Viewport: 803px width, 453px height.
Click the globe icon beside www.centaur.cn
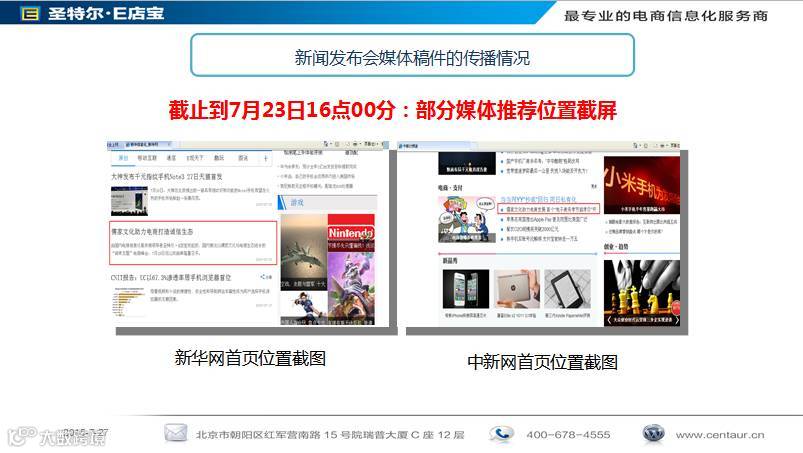click(654, 434)
